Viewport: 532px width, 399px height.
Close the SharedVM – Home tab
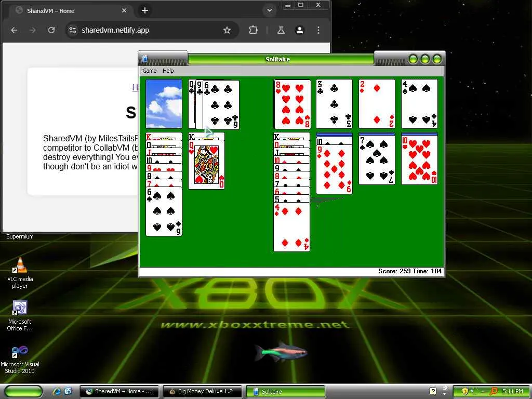click(124, 10)
